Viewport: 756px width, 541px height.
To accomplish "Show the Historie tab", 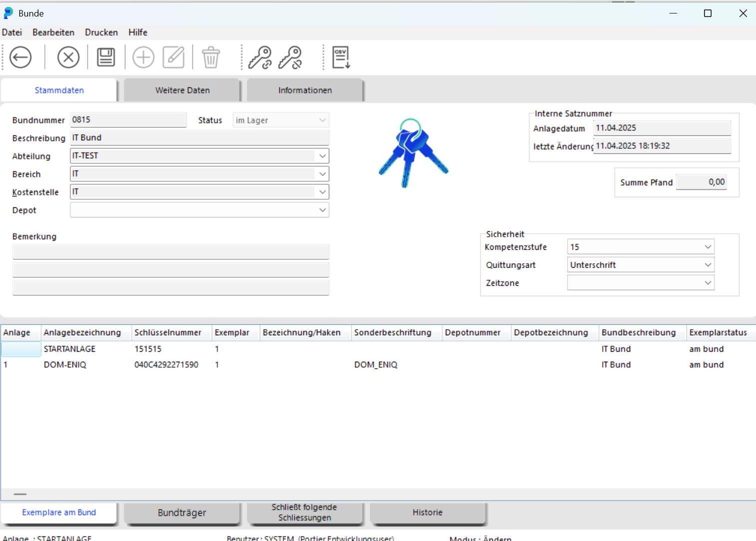I will coord(428,513).
